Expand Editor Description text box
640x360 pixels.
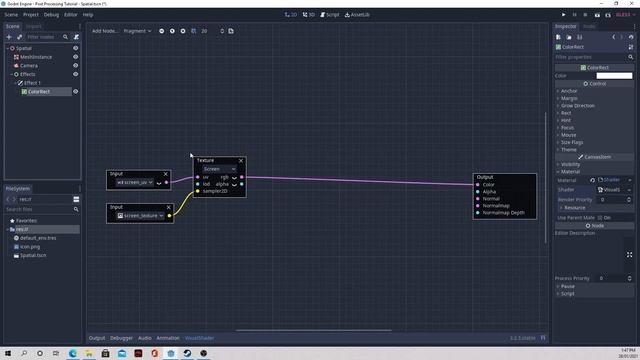pyautogui.click(x=629, y=255)
